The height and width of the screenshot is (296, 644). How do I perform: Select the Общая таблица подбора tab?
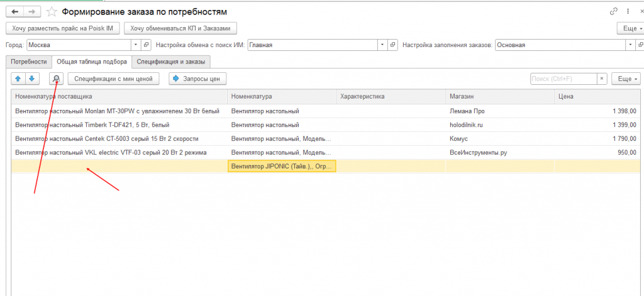(92, 62)
